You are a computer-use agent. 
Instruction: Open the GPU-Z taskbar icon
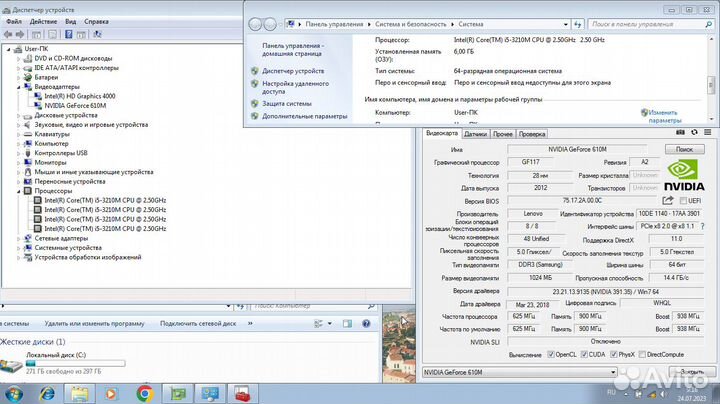[178, 394]
